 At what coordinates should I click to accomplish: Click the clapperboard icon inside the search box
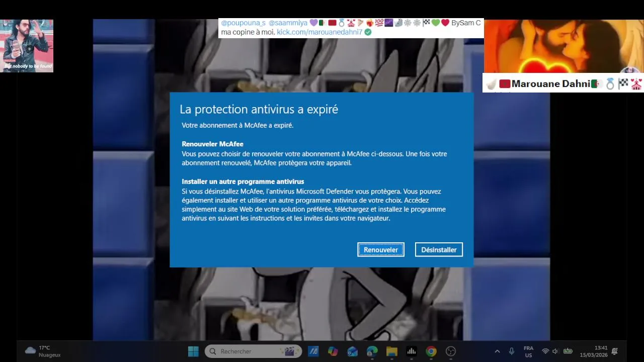(289, 351)
